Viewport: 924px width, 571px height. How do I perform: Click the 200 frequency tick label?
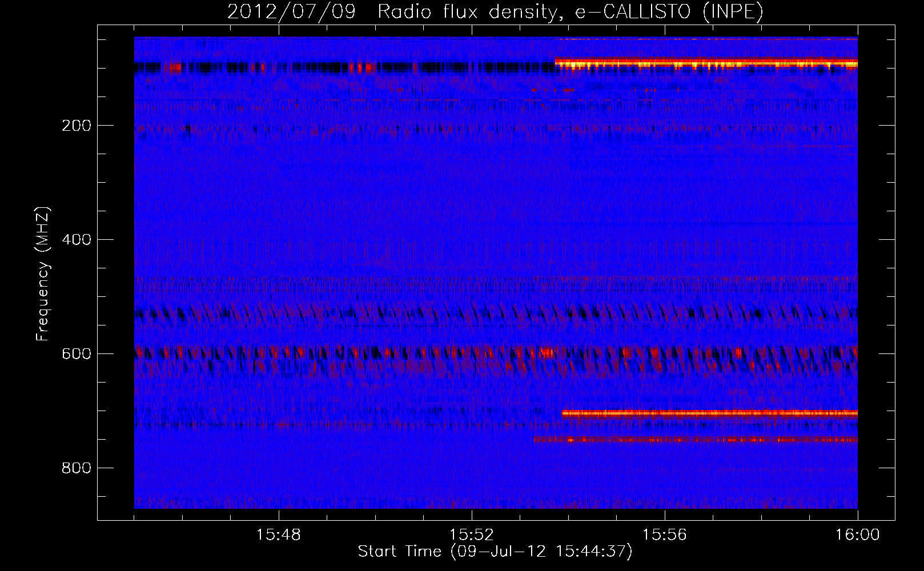click(77, 126)
